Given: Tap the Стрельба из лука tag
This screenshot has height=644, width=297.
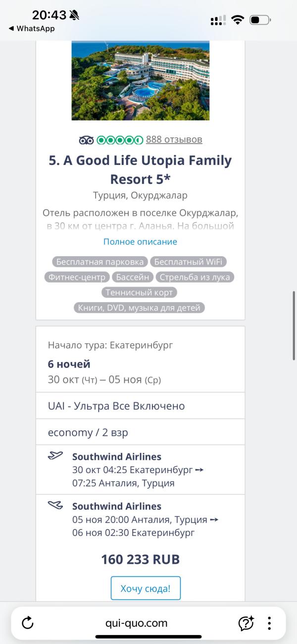Looking at the screenshot, I should click(x=195, y=277).
